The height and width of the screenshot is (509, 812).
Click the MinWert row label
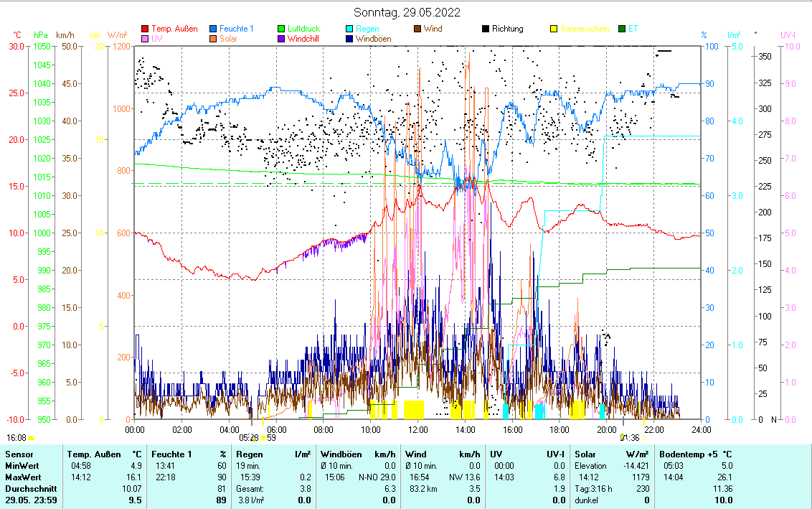coord(22,466)
